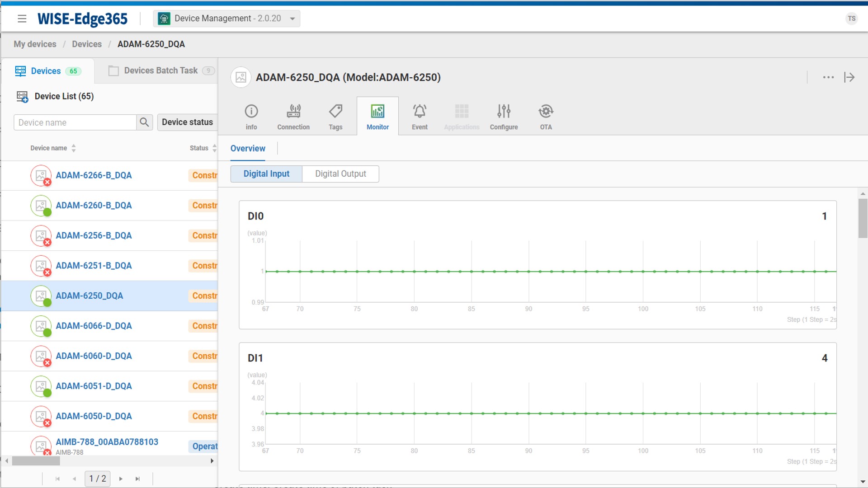Collapse the device detail panel
The height and width of the screenshot is (488, 868).
(849, 77)
